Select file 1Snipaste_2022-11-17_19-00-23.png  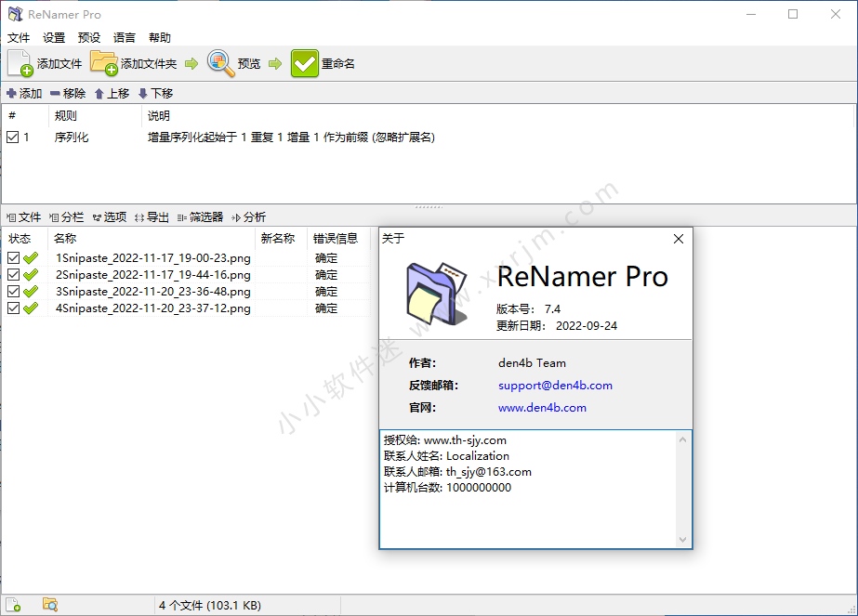[153, 258]
